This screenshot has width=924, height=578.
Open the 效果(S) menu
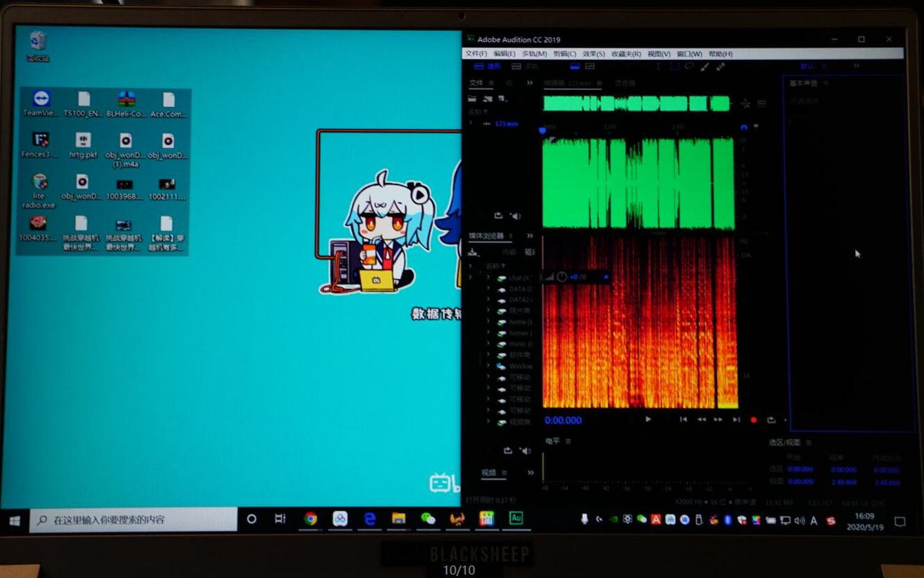(x=593, y=54)
